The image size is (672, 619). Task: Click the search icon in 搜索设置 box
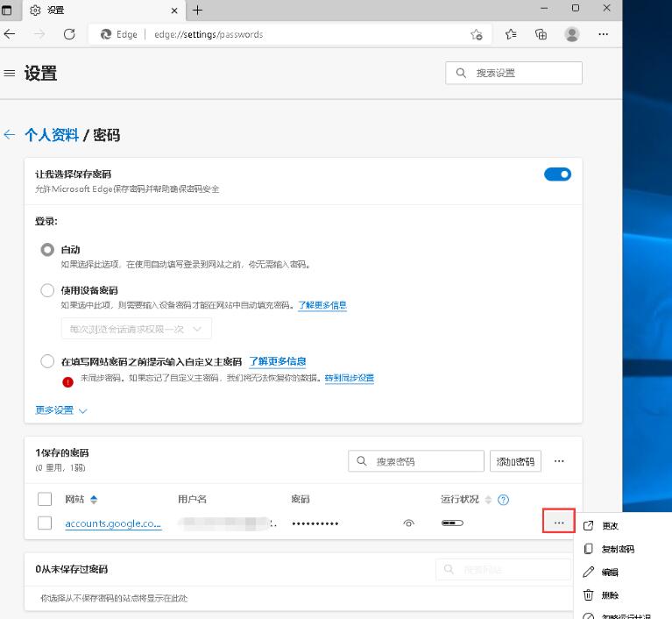pyautogui.click(x=461, y=73)
